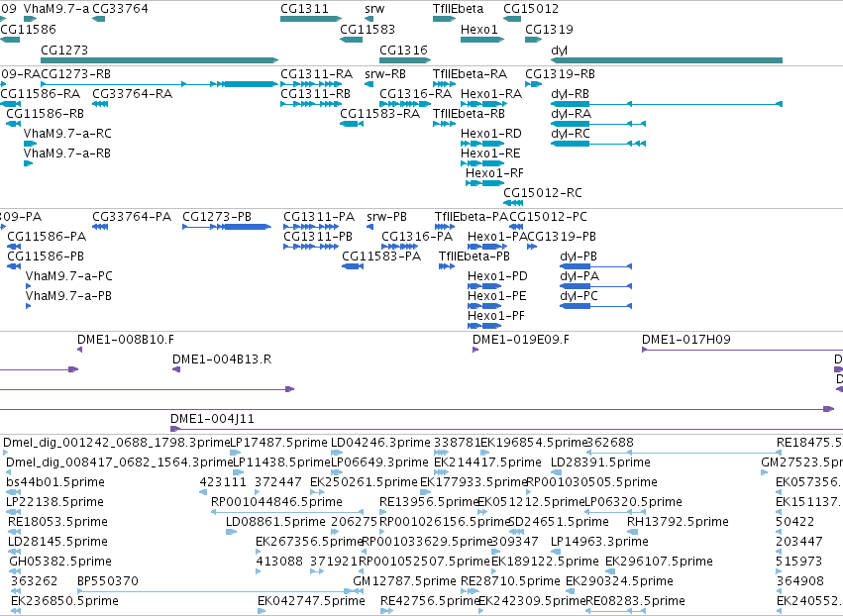The image size is (843, 616).
Task: Click the TfIIEbeta-RB transcript
Action: coord(444,124)
